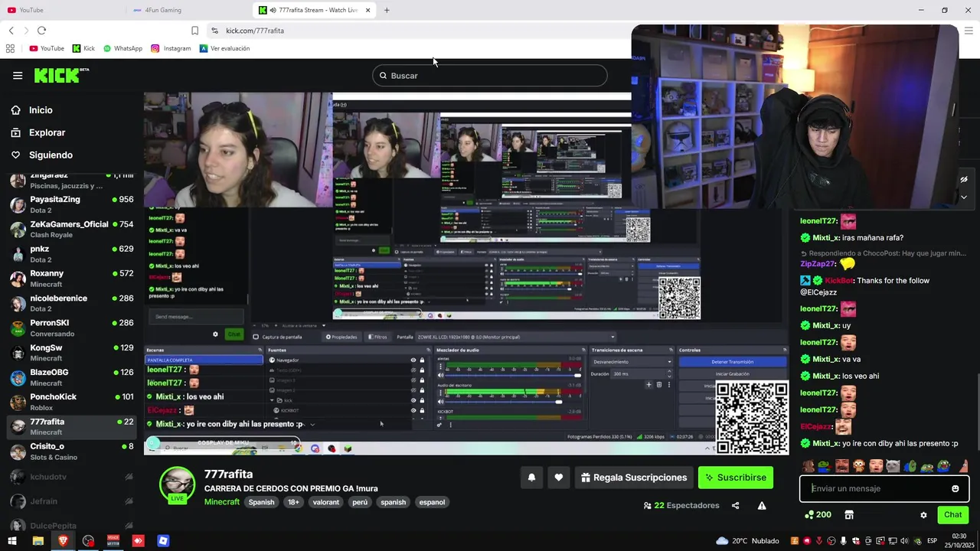Screen dimensions: 980x551
Task: Select PonchoKick in the following list
Action: [71, 402]
